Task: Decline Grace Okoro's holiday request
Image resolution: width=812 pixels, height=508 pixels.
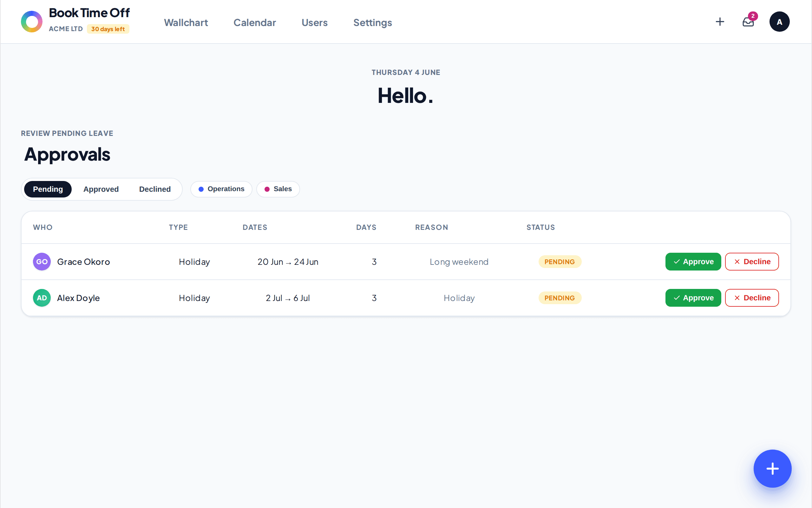Action: pyautogui.click(x=752, y=262)
